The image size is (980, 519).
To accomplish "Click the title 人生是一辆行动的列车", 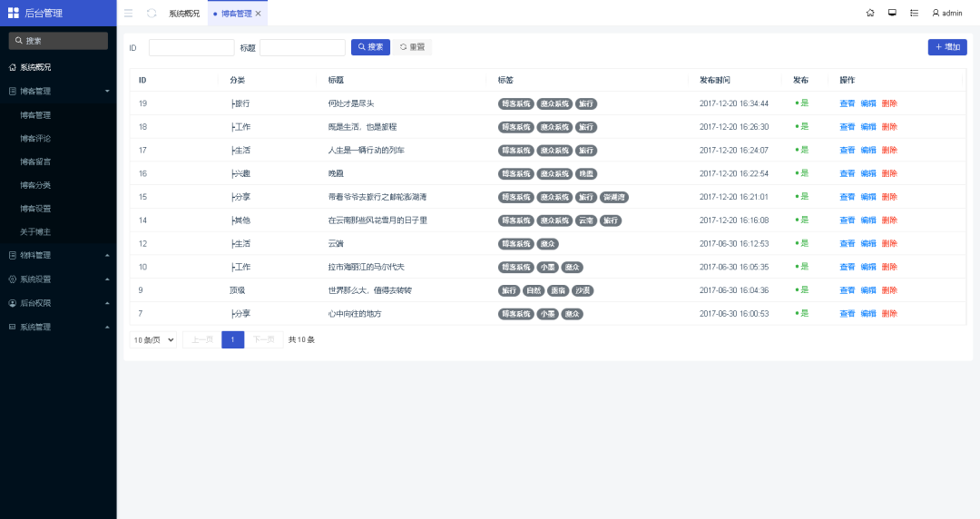I will click(x=367, y=150).
